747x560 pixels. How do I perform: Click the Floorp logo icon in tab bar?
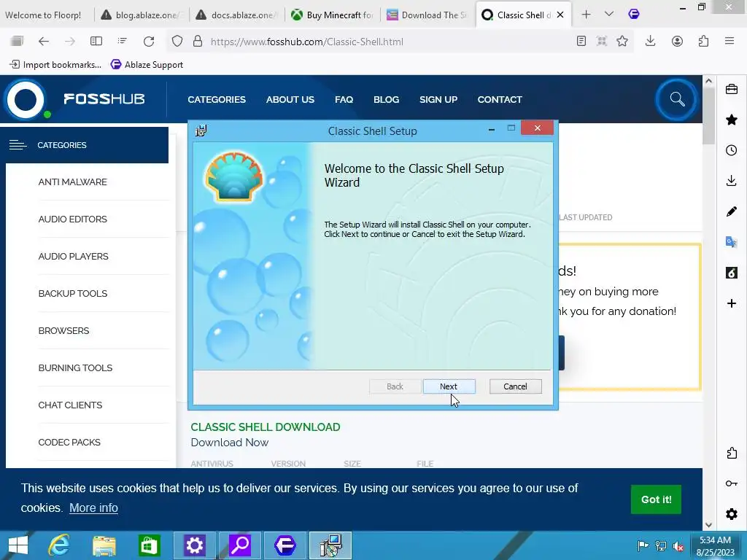634,15
